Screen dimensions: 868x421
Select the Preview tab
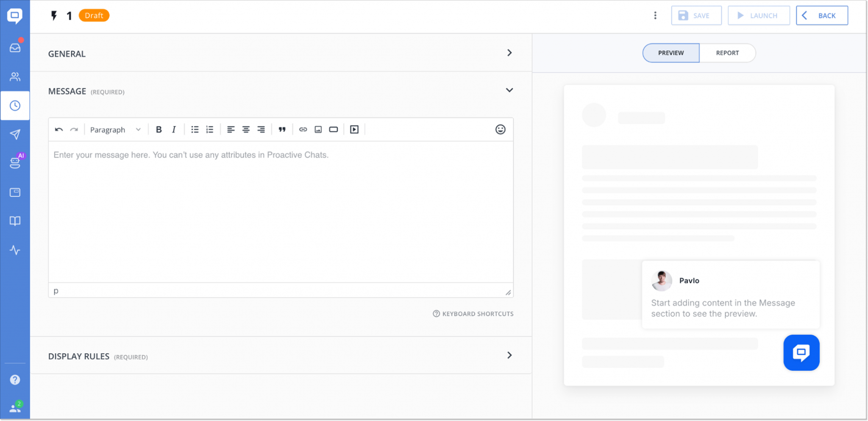[x=670, y=53]
